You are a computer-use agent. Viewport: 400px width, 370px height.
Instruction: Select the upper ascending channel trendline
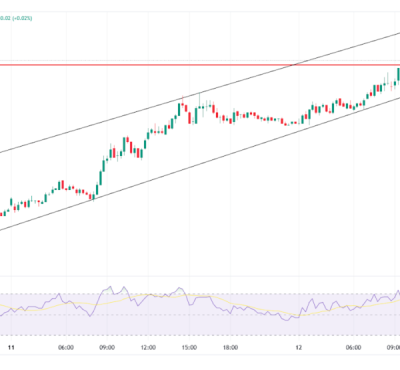tap(200, 93)
